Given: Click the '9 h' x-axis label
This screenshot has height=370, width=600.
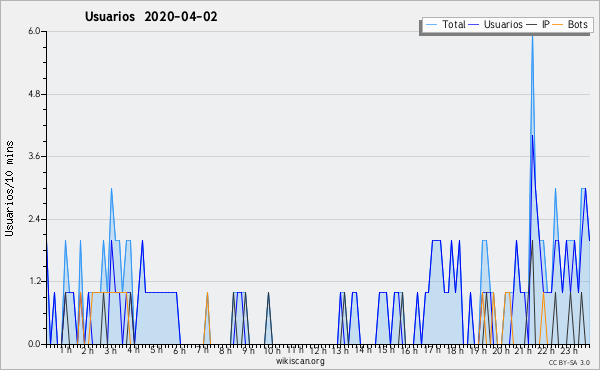Looking at the screenshot, I should (248, 351).
